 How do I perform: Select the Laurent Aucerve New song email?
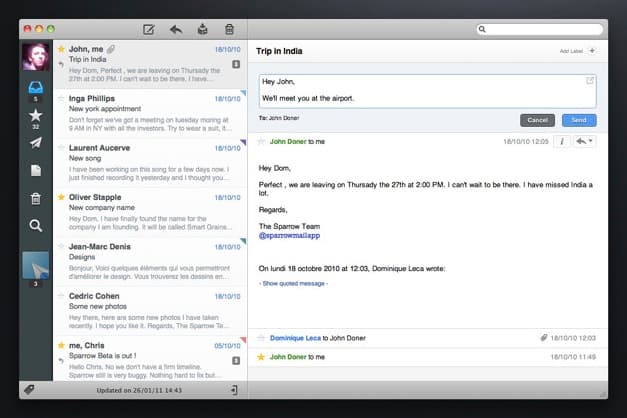[150, 163]
